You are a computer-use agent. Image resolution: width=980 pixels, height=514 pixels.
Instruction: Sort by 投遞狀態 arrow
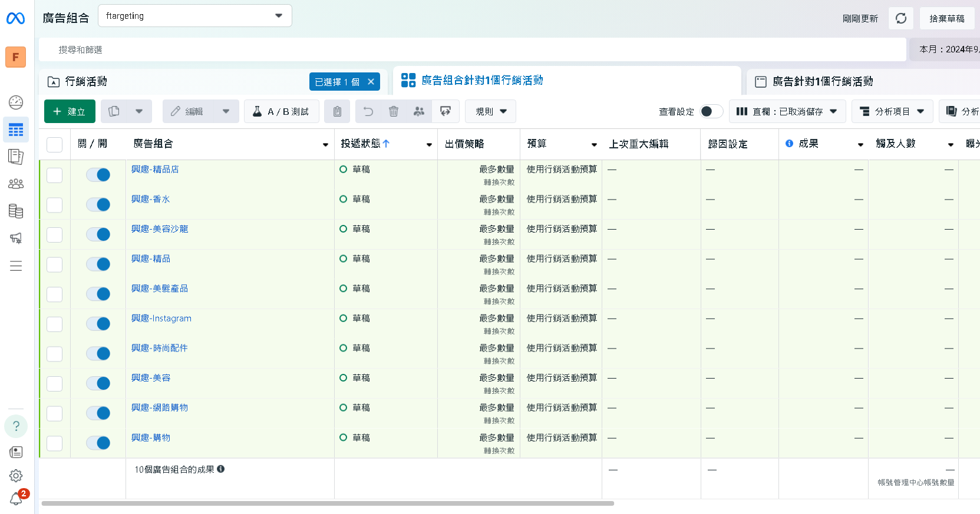click(x=386, y=144)
